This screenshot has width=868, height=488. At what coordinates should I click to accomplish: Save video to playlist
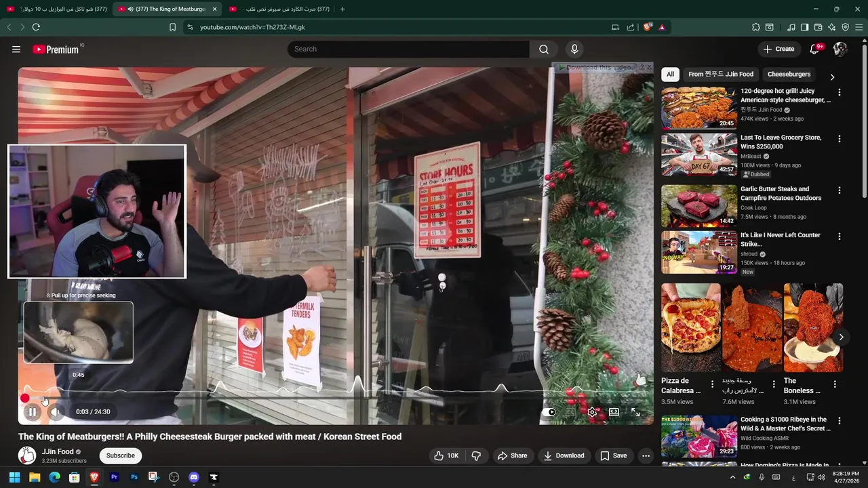click(x=613, y=455)
